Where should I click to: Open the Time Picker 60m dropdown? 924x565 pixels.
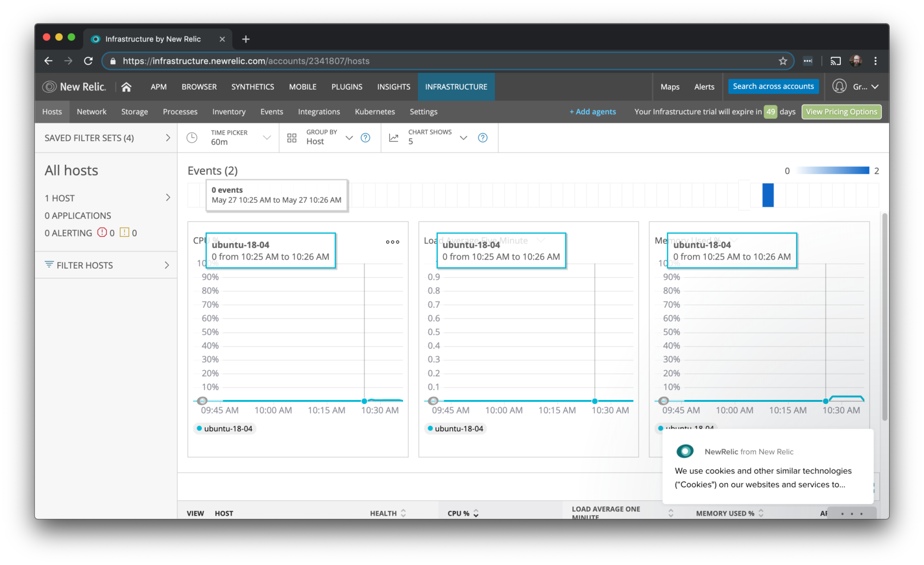tap(240, 137)
